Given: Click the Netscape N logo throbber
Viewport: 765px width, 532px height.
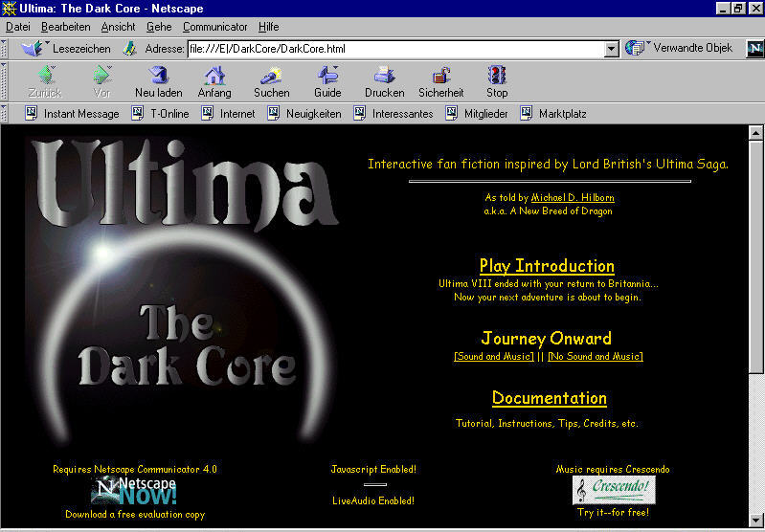Looking at the screenshot, I should (x=754, y=48).
